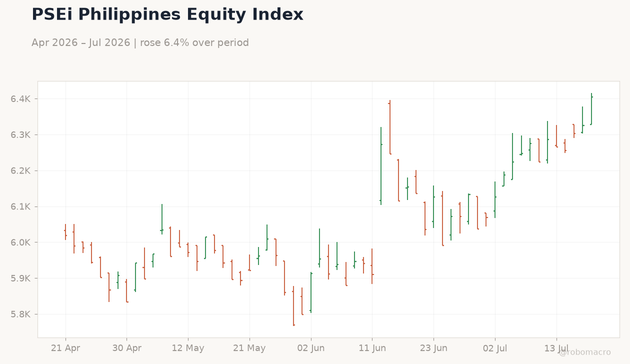Screen dimensions: 630x364
Task: Click the 02 Jul x-axis date label
Action: [x=495, y=348]
